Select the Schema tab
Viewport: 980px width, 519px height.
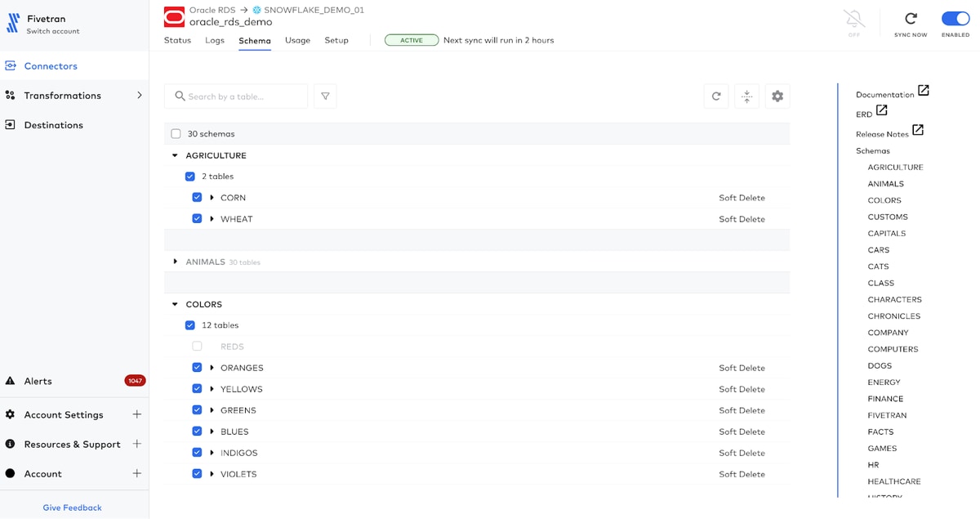[x=255, y=40]
